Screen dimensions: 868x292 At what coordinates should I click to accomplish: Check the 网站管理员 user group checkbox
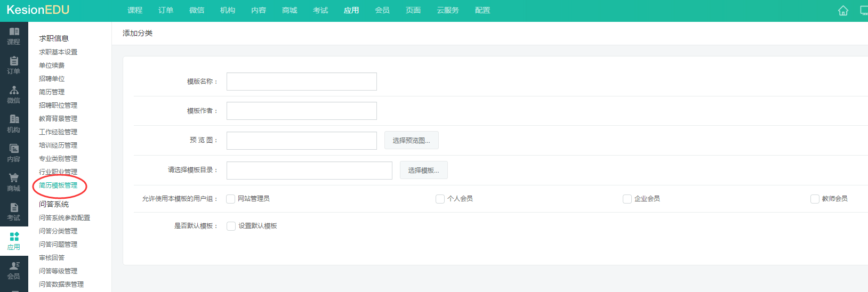(231, 199)
